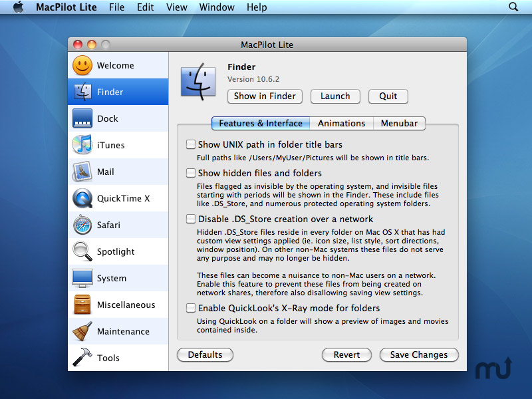Open the MacPilot Lite application menu
The width and height of the screenshot is (532, 399).
(66, 7)
